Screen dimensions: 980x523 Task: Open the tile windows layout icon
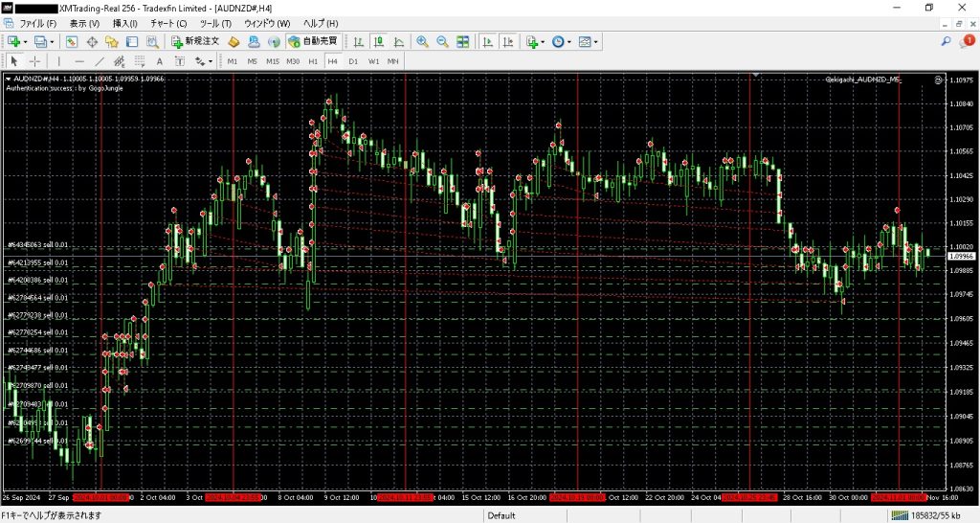(463, 41)
